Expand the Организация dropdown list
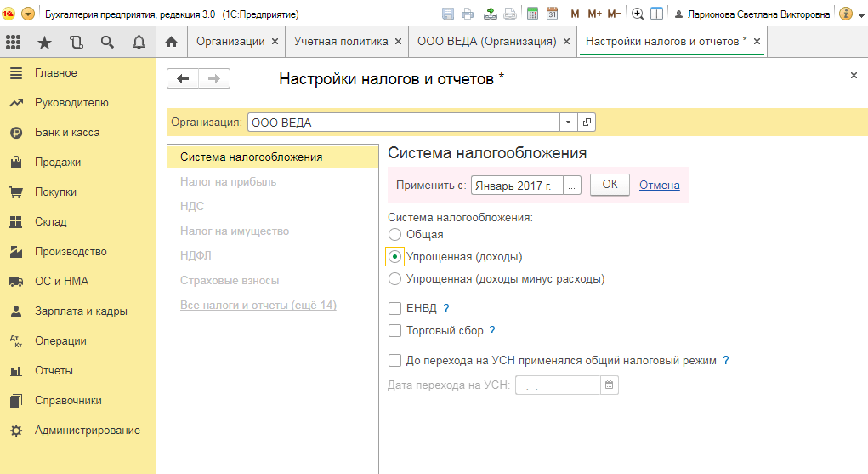 568,123
